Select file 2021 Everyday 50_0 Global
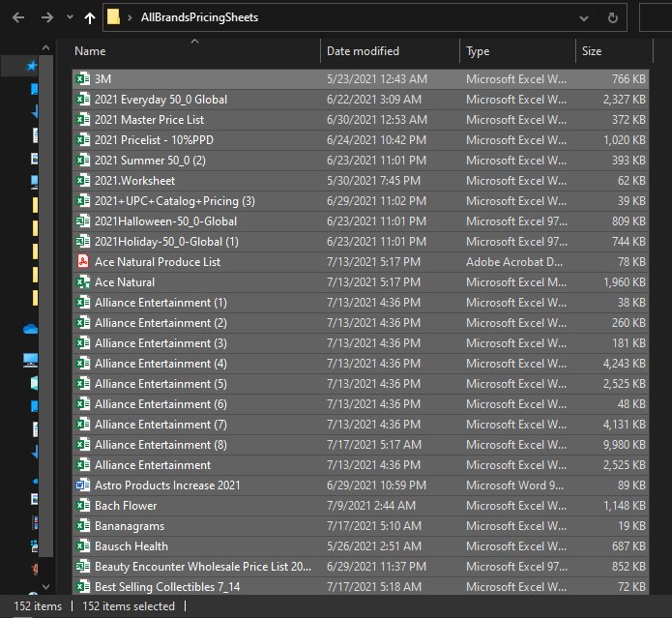 361,100
